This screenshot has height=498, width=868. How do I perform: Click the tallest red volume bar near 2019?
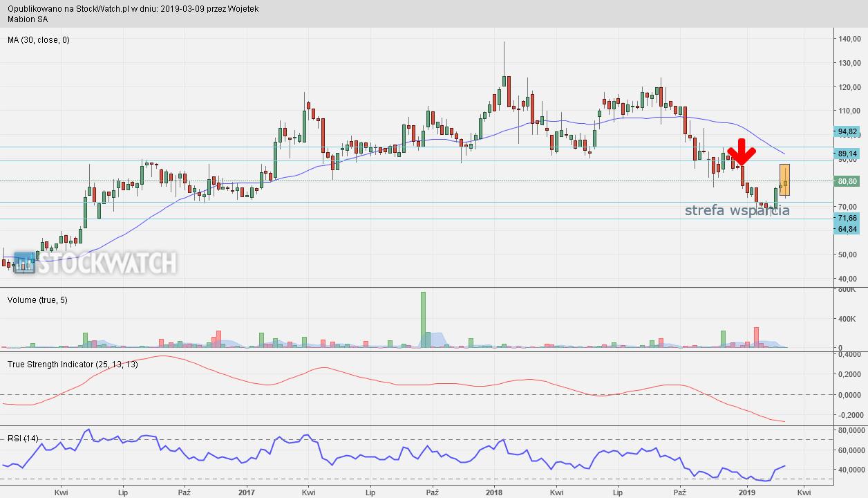tap(756, 337)
